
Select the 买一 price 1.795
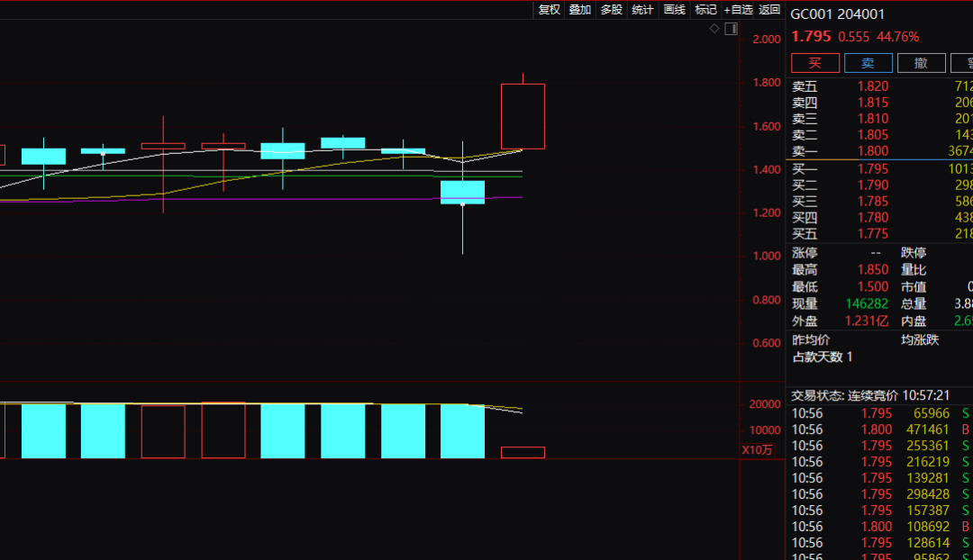872,168
